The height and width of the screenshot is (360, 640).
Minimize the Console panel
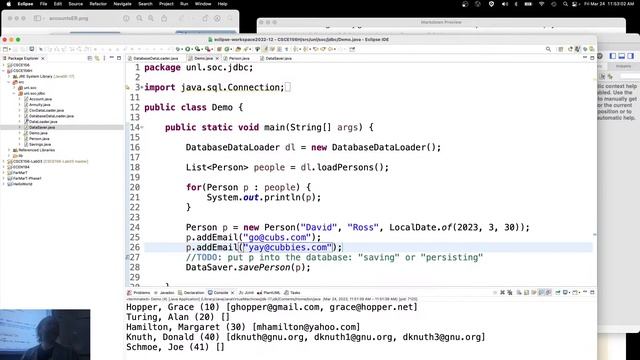pyautogui.click(x=585, y=292)
